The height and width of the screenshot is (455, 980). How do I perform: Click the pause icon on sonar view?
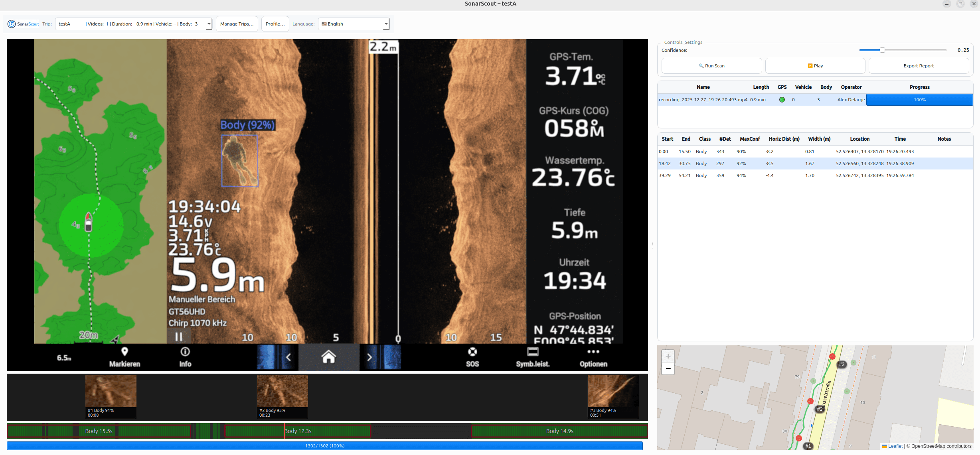pyautogui.click(x=179, y=337)
